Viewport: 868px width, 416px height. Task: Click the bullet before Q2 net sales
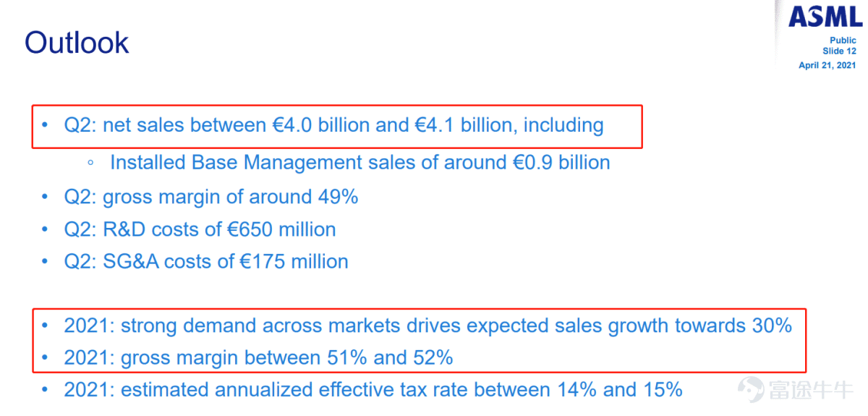point(45,126)
